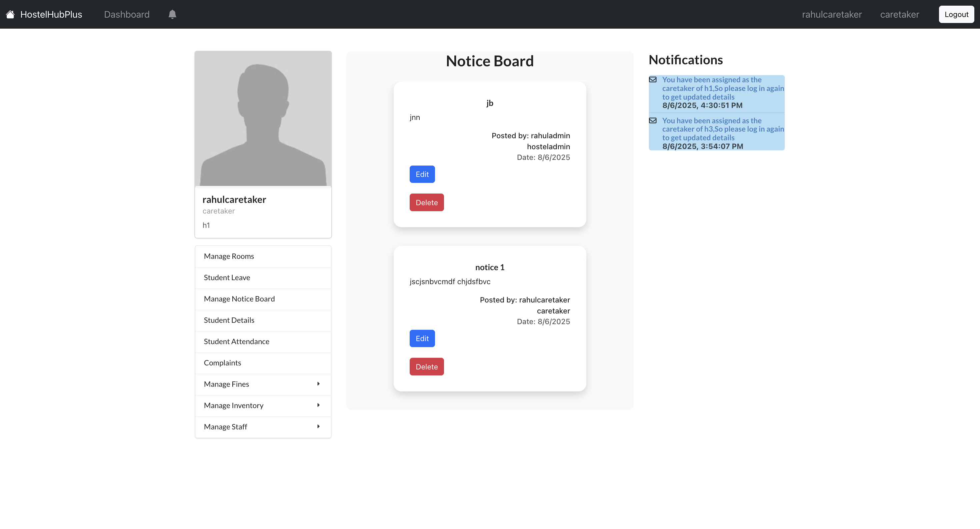Screen dimensions: 980x529
Task: Delete the 'jb' notice
Action: (426, 202)
